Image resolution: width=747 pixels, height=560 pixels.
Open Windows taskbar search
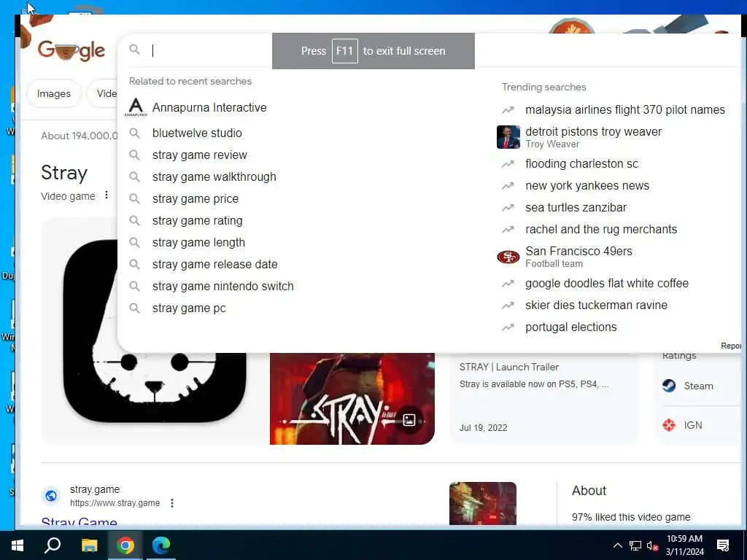tap(53, 545)
